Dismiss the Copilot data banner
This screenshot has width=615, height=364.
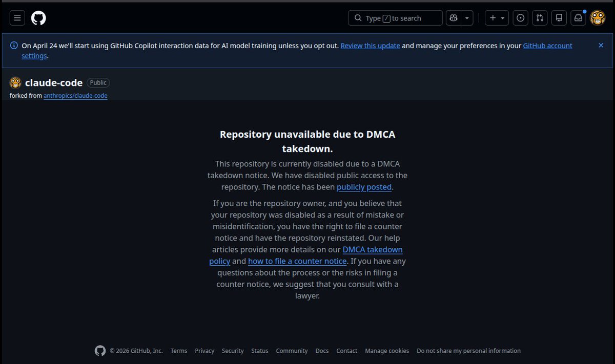(601, 46)
